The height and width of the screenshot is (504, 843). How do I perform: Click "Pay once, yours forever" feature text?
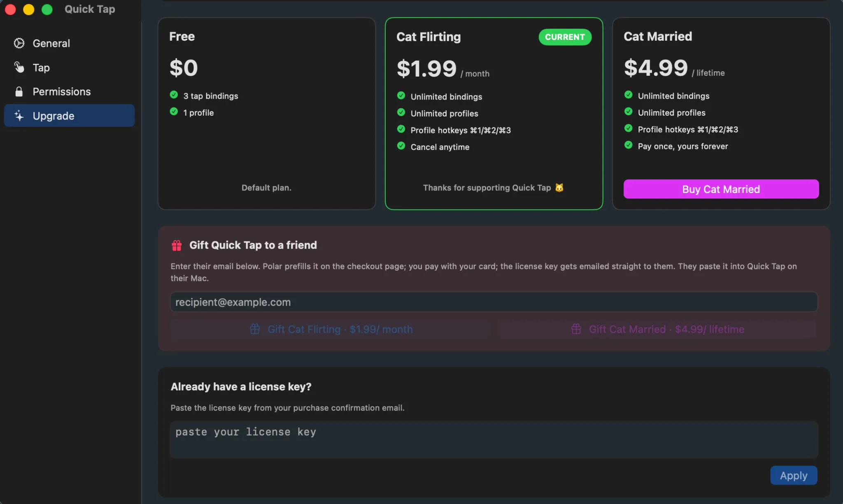click(x=683, y=146)
